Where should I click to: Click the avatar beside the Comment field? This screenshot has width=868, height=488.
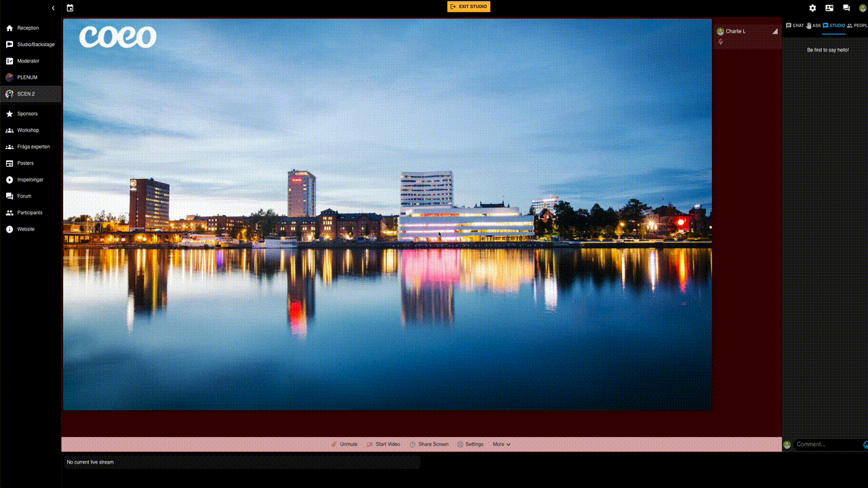pos(787,445)
